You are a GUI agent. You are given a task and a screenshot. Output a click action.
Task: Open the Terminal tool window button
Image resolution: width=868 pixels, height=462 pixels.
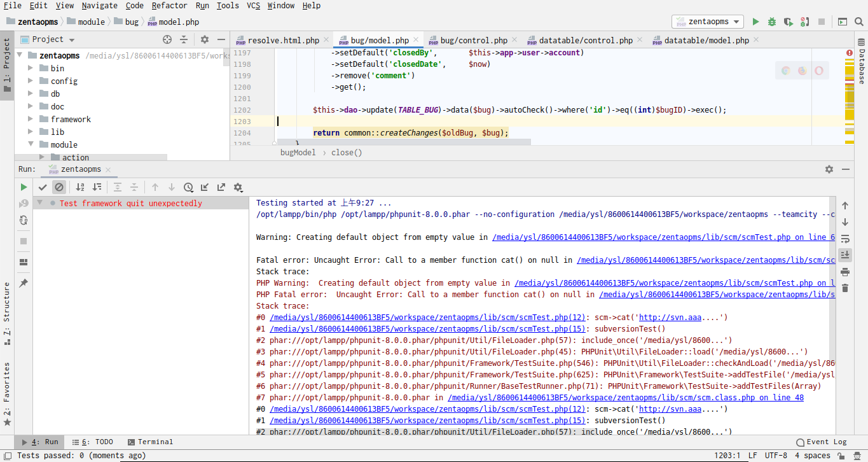tap(150, 442)
